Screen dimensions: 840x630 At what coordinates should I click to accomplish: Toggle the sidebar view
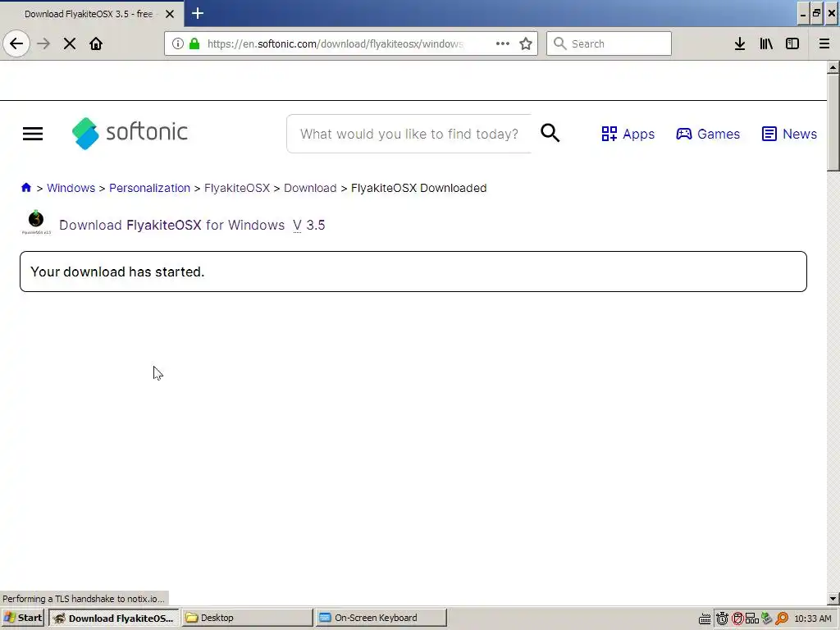[x=792, y=43]
